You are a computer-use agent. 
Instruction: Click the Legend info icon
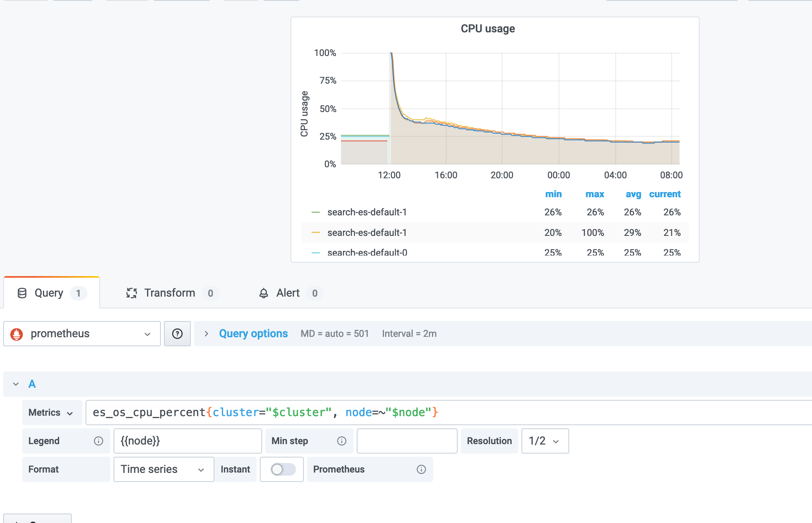point(99,441)
